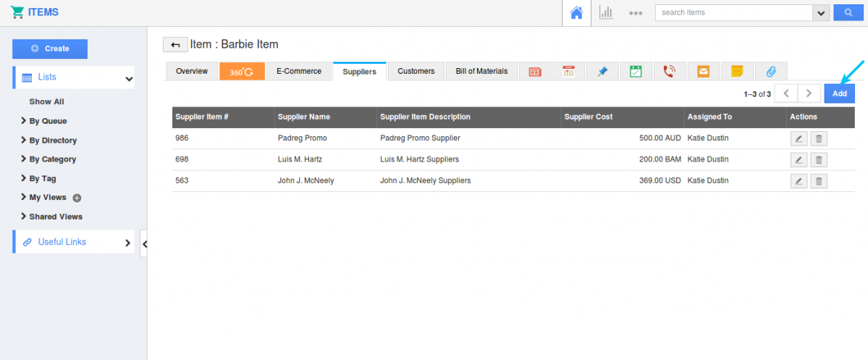
Task: Expand the By Tag list
Action: pos(38,178)
